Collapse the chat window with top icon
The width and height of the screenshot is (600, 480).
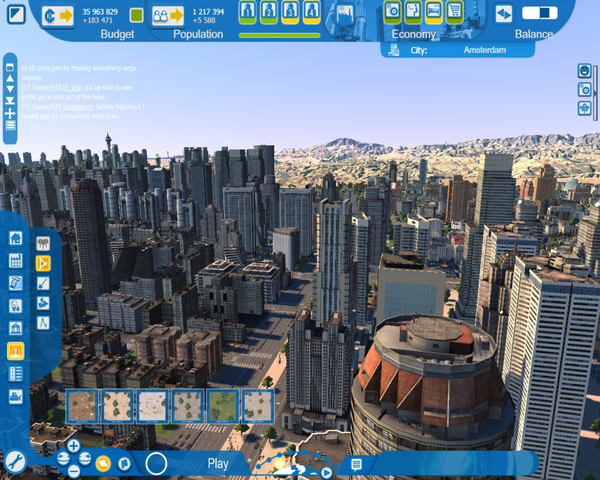click(10, 67)
